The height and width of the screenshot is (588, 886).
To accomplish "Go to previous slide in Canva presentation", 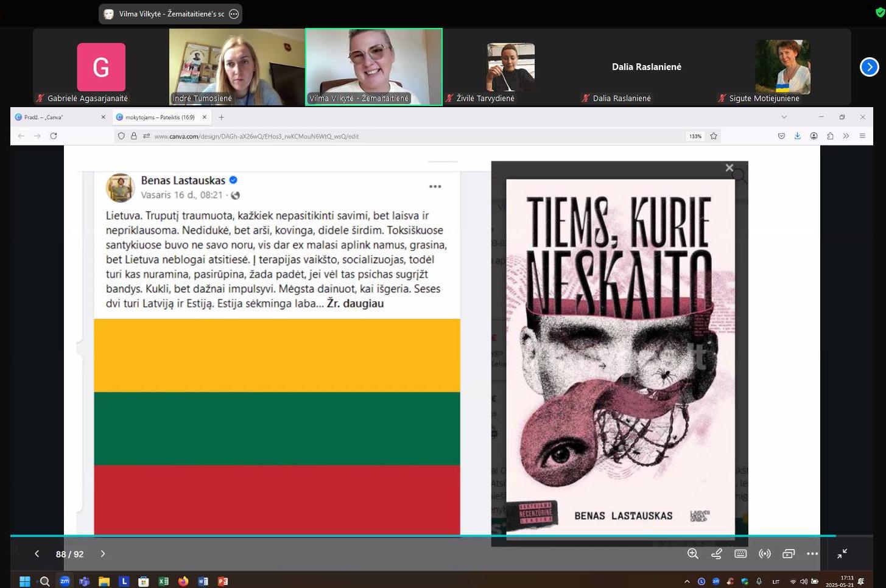I will pyautogui.click(x=37, y=554).
